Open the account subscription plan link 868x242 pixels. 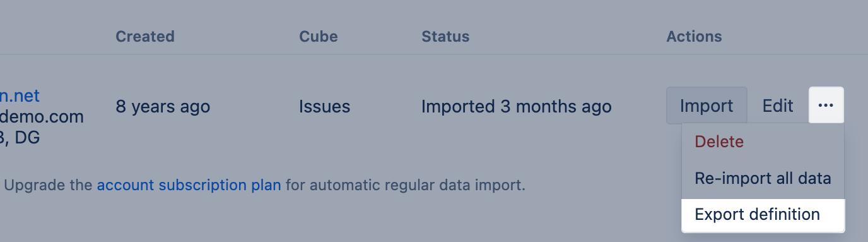(x=189, y=186)
